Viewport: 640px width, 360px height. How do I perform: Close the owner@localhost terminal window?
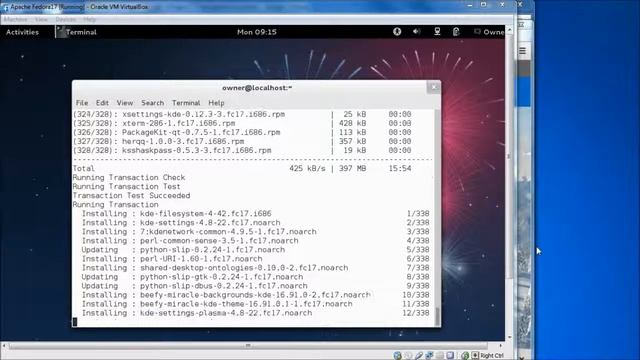pyautogui.click(x=433, y=87)
